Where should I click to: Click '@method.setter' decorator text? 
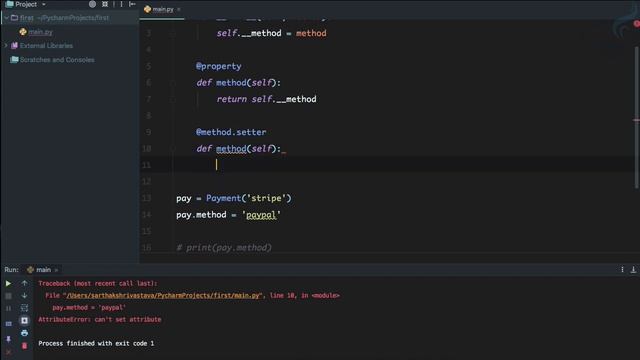pos(231,132)
